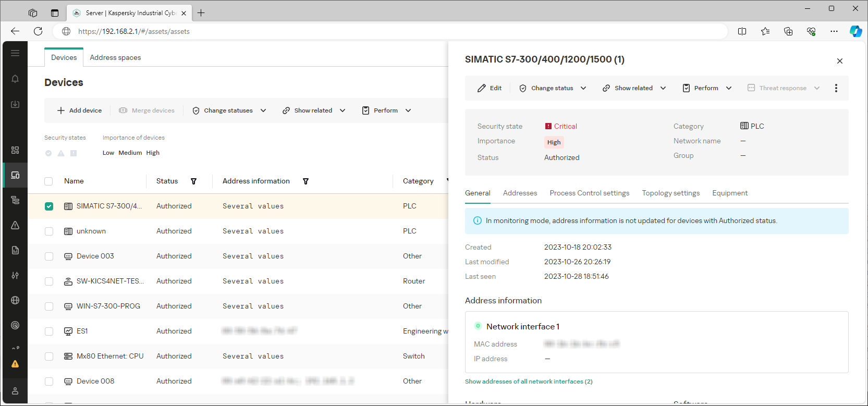868x406 pixels.
Task: Open the three-dot more options menu
Action: (x=836, y=88)
